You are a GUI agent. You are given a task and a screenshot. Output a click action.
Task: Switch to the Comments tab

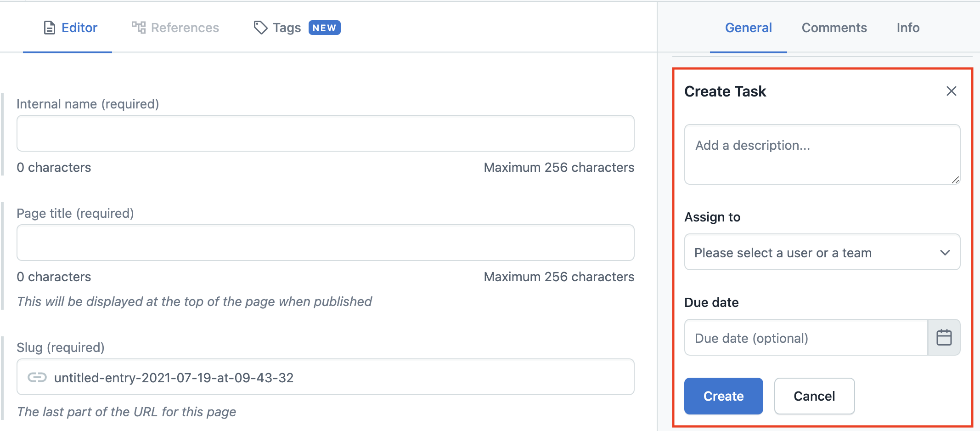tap(834, 28)
